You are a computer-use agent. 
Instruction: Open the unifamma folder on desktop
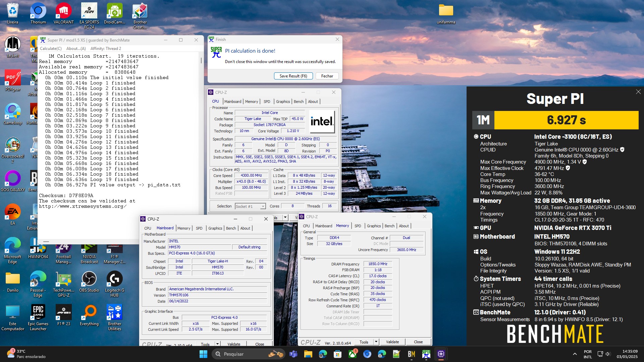(x=446, y=13)
